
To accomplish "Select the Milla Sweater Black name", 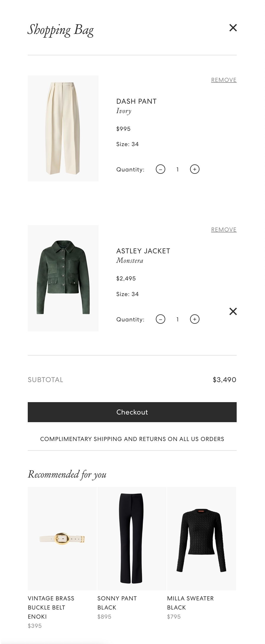I will 190,603.
